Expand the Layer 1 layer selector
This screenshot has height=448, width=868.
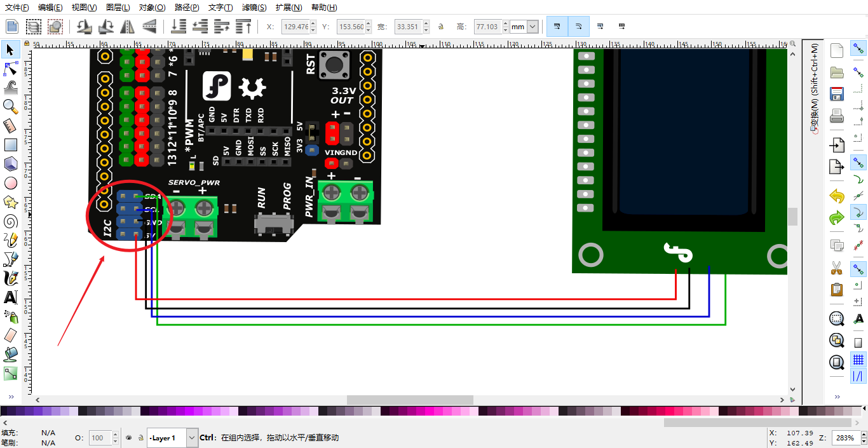(192, 438)
